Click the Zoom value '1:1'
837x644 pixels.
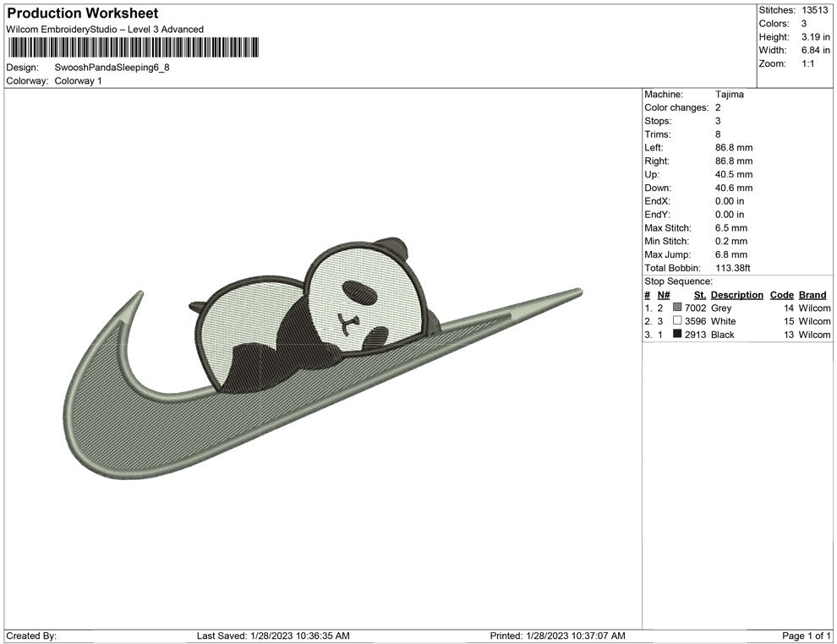tap(807, 63)
